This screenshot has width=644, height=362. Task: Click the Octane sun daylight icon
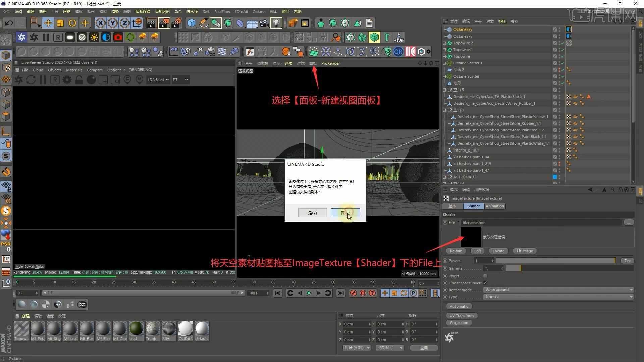click(94, 37)
